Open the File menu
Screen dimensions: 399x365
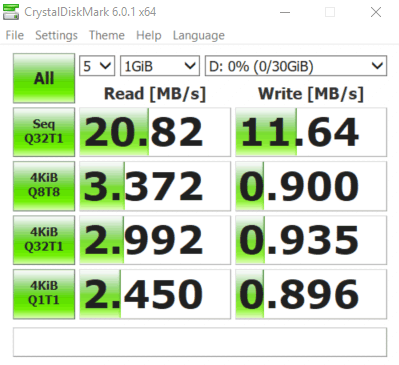pyautogui.click(x=15, y=35)
